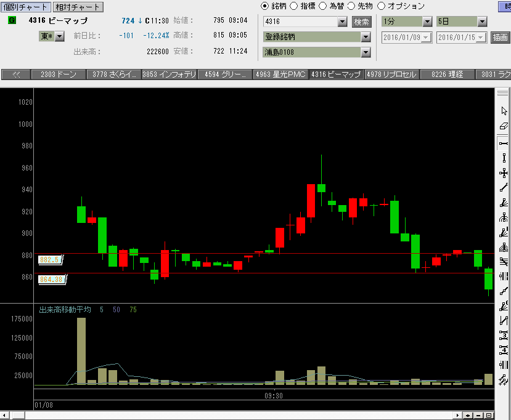Click the 222600 volume value
The width and height of the screenshot is (511, 420).
[158, 52]
